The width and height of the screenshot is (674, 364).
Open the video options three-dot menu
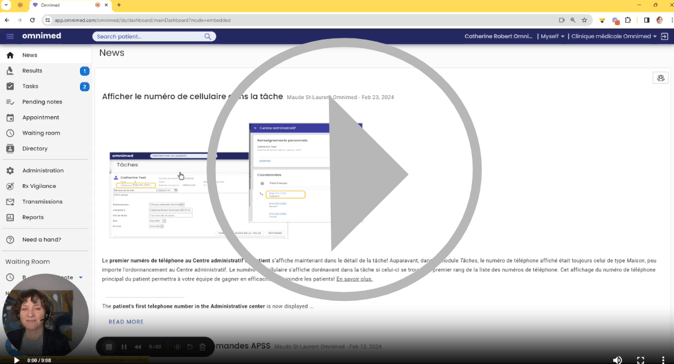click(663, 360)
